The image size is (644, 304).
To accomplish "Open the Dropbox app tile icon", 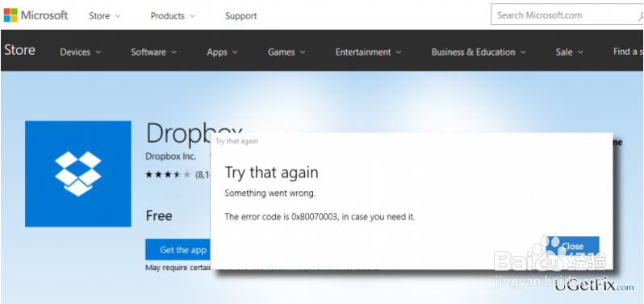I will coord(78,173).
